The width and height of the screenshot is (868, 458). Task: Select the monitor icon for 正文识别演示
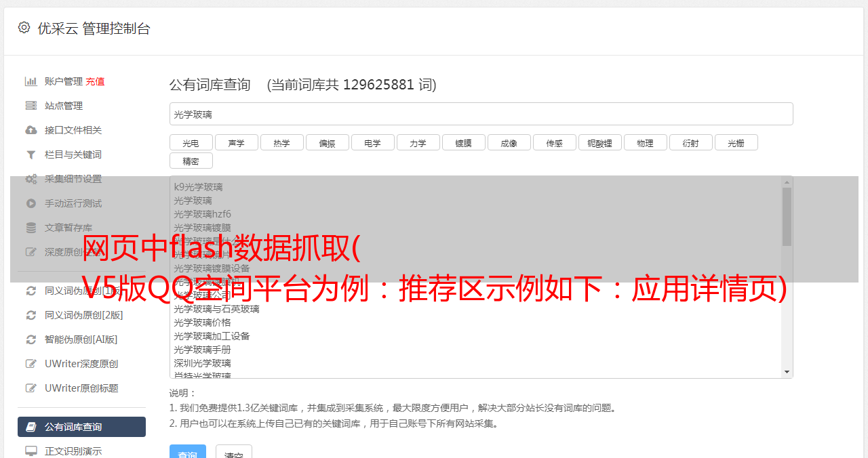[31, 451]
